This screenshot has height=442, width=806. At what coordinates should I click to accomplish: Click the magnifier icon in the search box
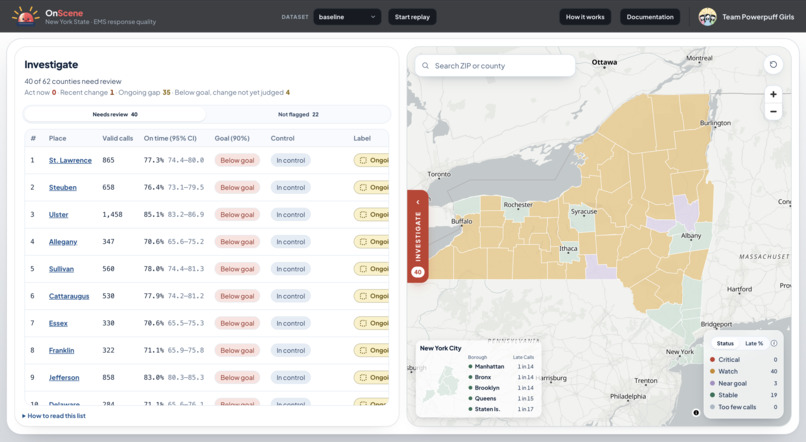425,66
